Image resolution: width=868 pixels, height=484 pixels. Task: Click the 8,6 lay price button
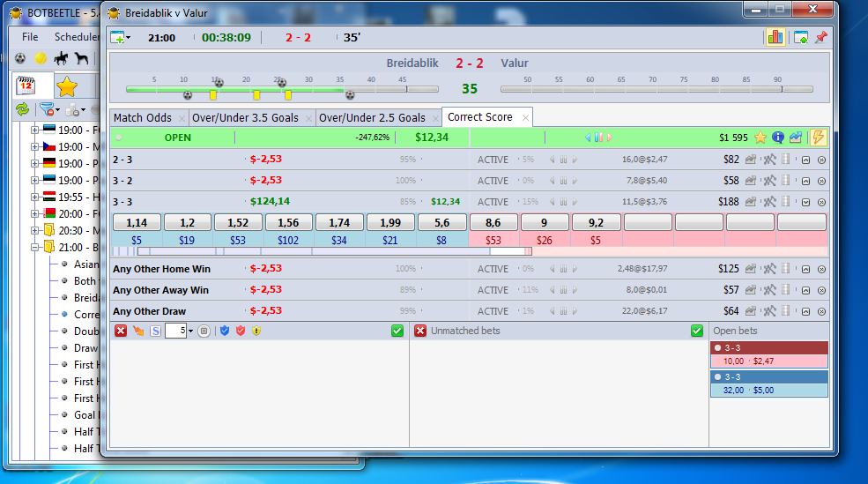(x=493, y=223)
